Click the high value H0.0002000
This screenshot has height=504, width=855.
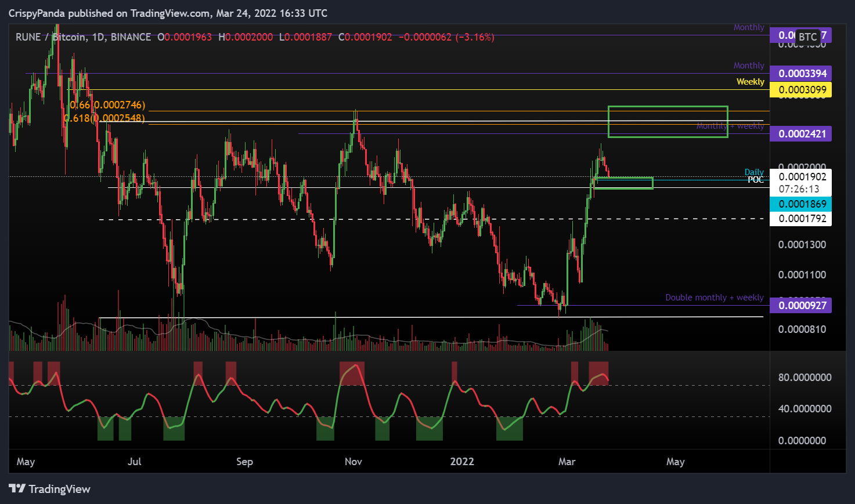[246, 37]
